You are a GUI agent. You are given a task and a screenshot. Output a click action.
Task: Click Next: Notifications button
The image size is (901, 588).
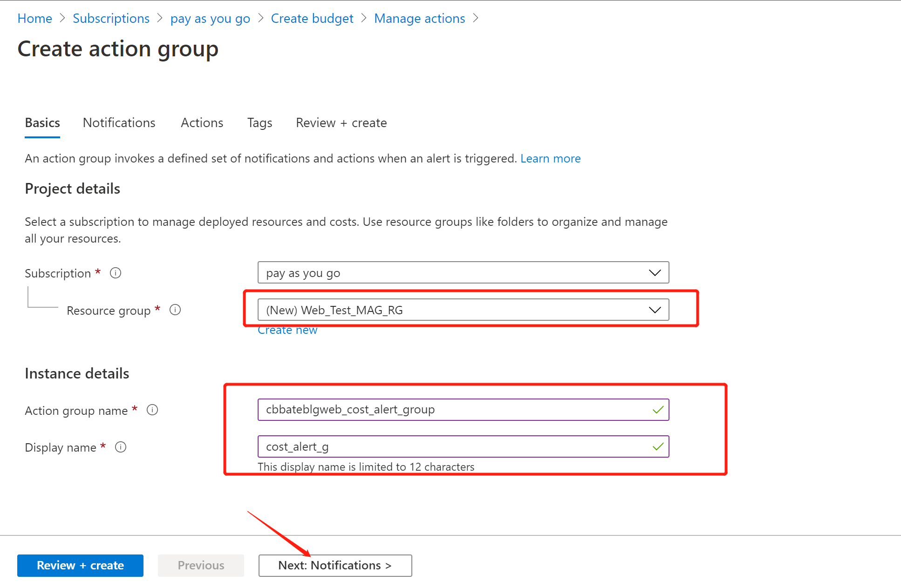point(335,565)
